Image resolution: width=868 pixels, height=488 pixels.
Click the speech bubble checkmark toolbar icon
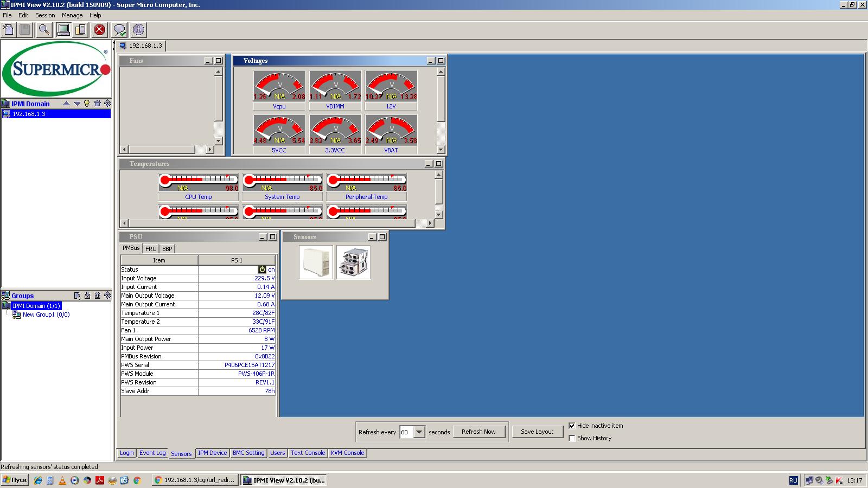click(119, 30)
